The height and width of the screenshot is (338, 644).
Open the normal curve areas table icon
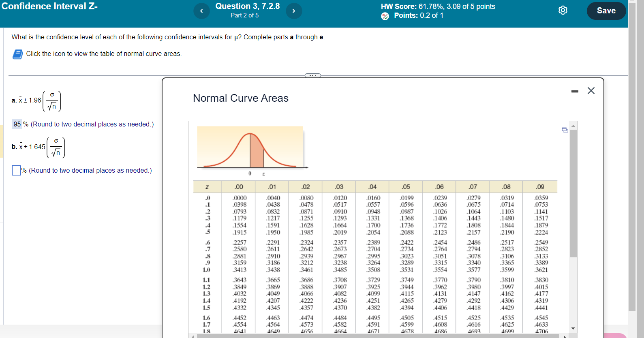coord(17,54)
